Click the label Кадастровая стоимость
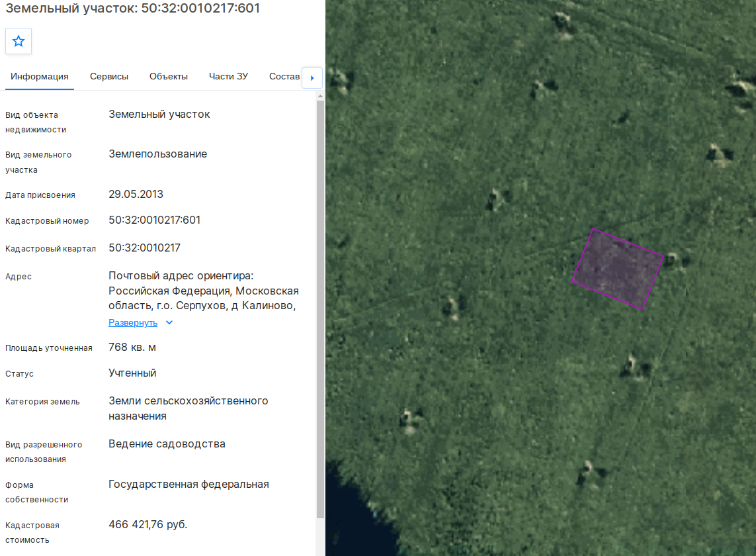The width and height of the screenshot is (756, 556). (x=32, y=532)
